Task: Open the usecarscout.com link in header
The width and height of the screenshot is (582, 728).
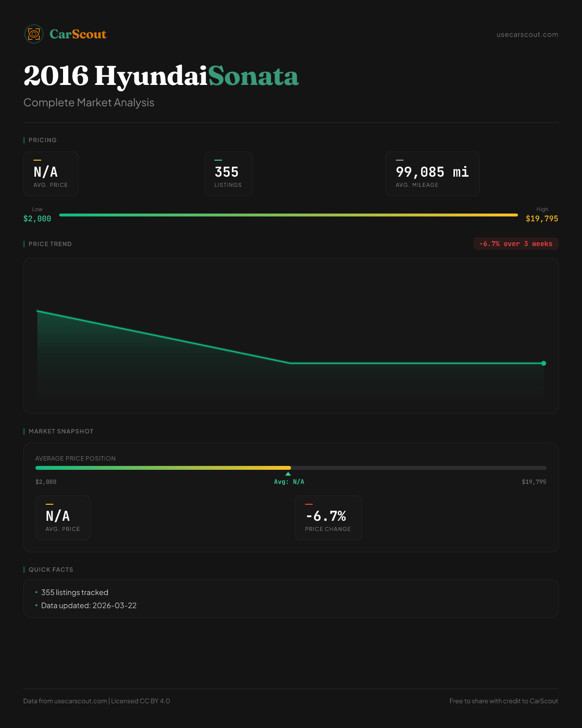Action: click(x=527, y=34)
